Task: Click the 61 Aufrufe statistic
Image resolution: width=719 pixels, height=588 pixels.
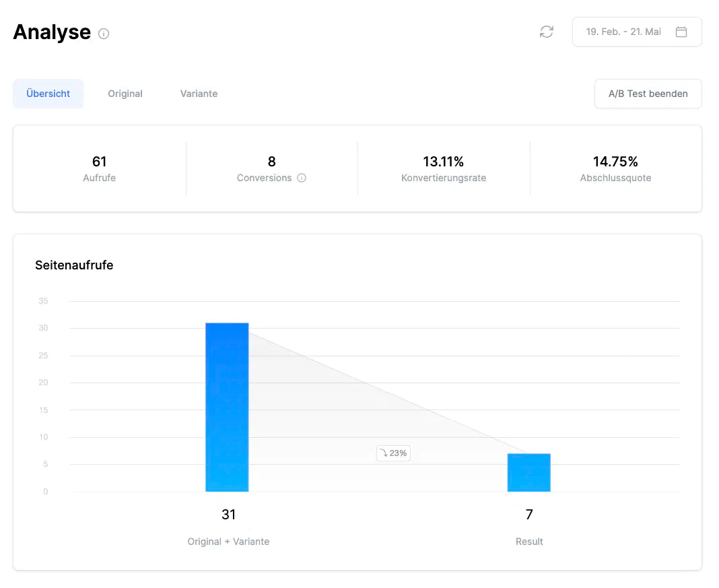Action: pos(100,162)
